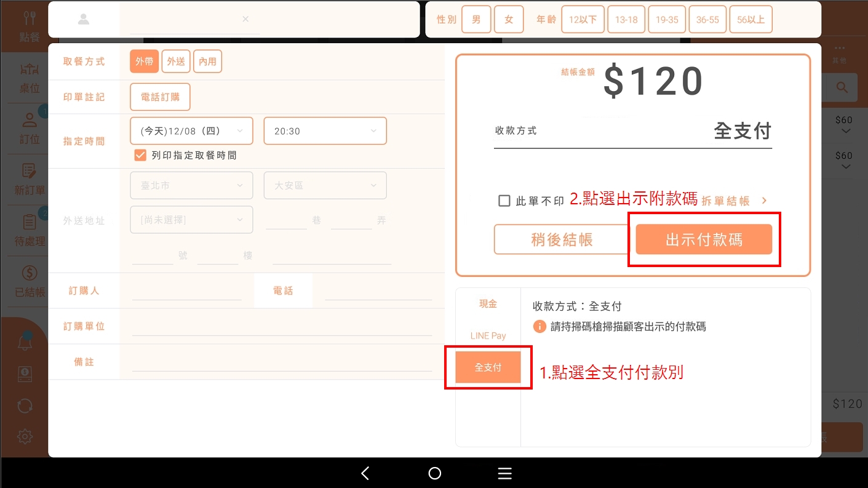Select the 現金 payment tab
The height and width of the screenshot is (488, 868).
[488, 304]
